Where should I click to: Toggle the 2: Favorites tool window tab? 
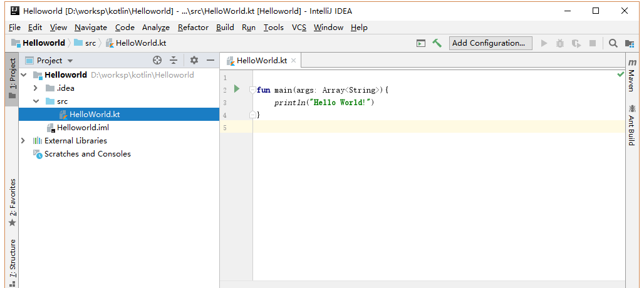[x=12, y=202]
